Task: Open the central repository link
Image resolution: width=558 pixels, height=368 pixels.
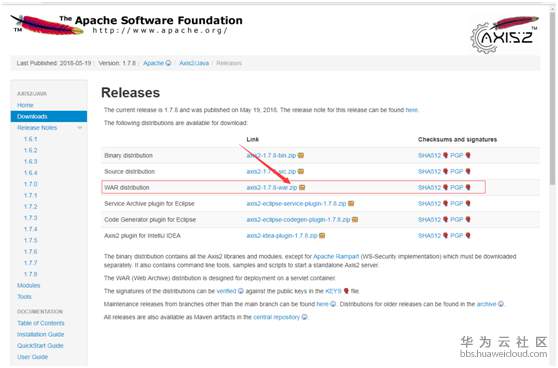Action: (277, 317)
